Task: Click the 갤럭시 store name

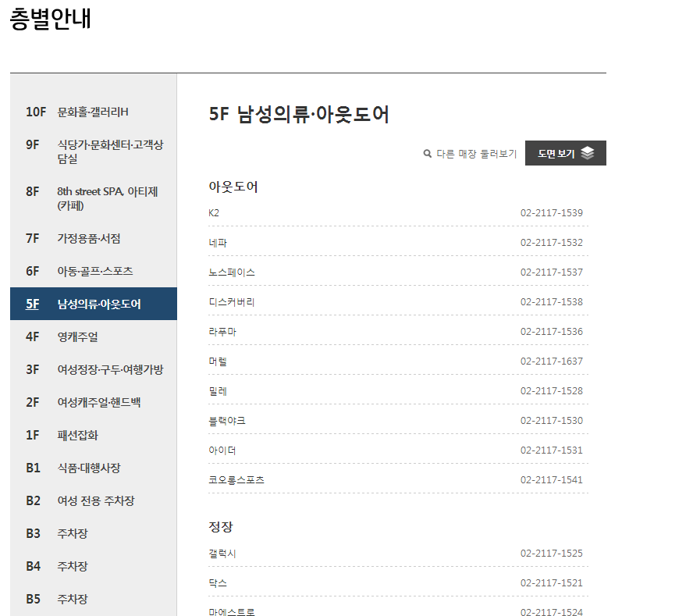Action: (x=222, y=554)
